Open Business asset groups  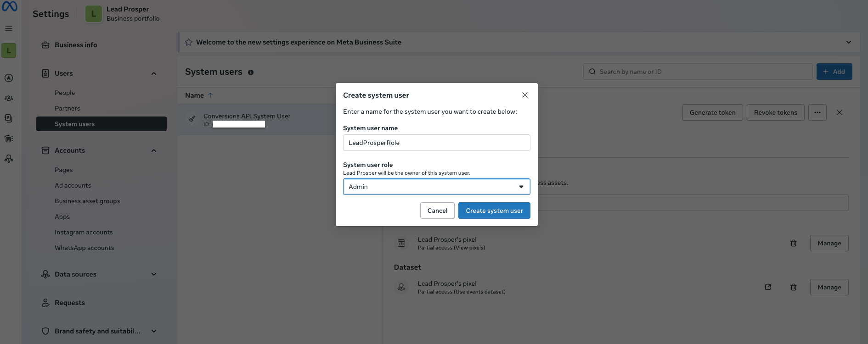(87, 201)
